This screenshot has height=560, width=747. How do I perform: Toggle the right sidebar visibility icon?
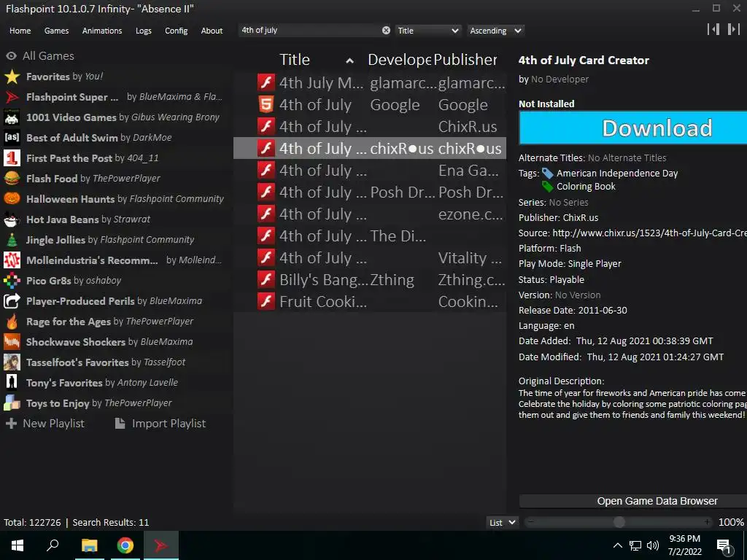click(x=733, y=29)
